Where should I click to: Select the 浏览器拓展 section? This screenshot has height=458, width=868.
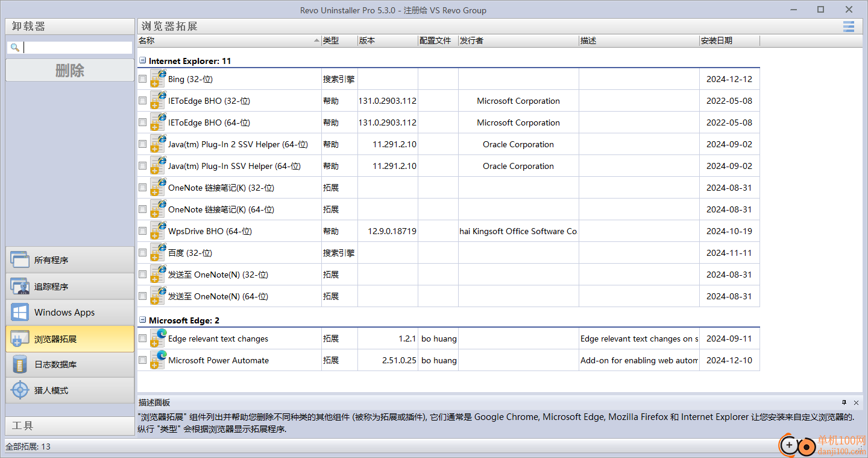pyautogui.click(x=70, y=339)
